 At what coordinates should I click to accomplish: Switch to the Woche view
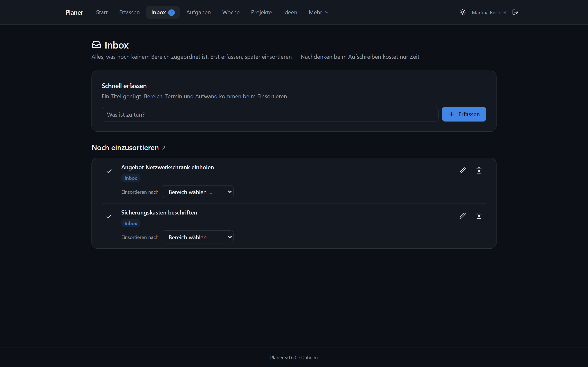[x=231, y=12]
